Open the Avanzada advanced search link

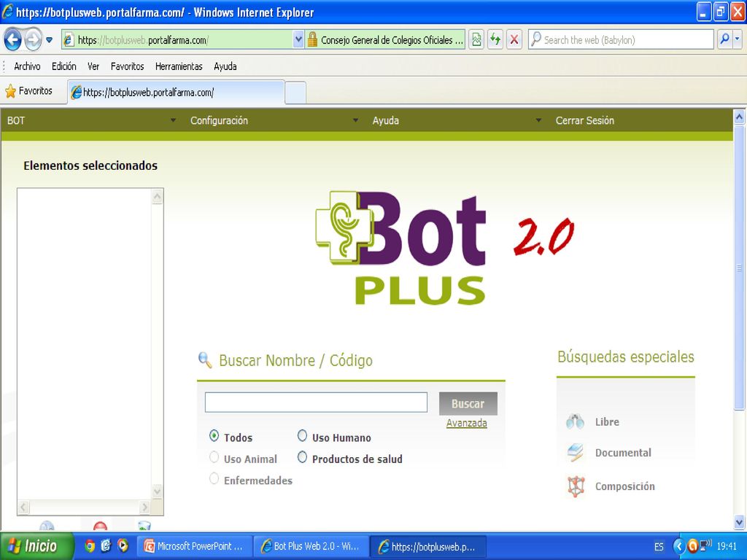coord(466,423)
